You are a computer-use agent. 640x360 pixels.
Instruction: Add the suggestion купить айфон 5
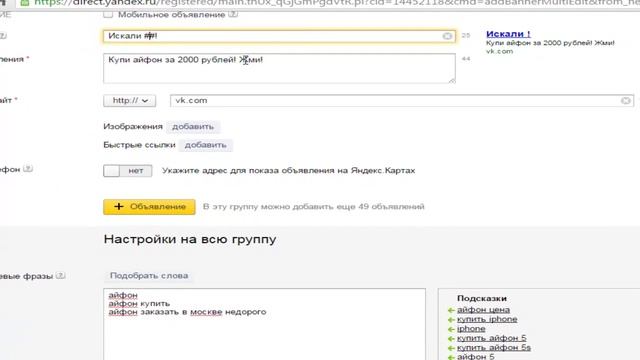click(491, 338)
